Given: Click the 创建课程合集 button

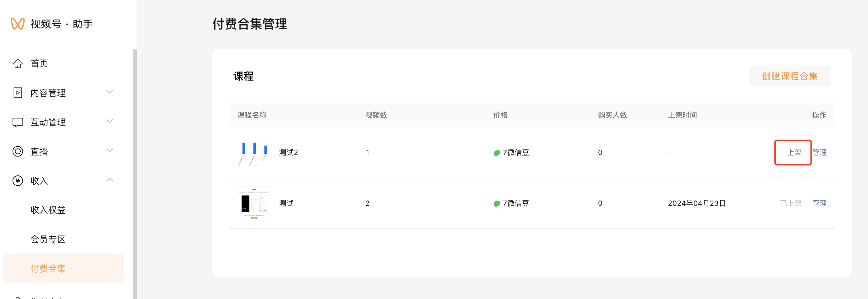Looking at the screenshot, I should click(x=790, y=76).
